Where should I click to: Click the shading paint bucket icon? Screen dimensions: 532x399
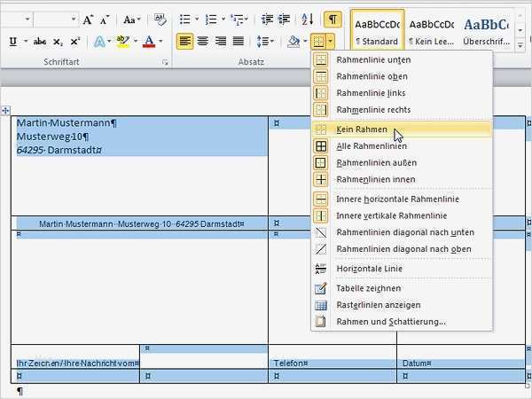point(293,42)
